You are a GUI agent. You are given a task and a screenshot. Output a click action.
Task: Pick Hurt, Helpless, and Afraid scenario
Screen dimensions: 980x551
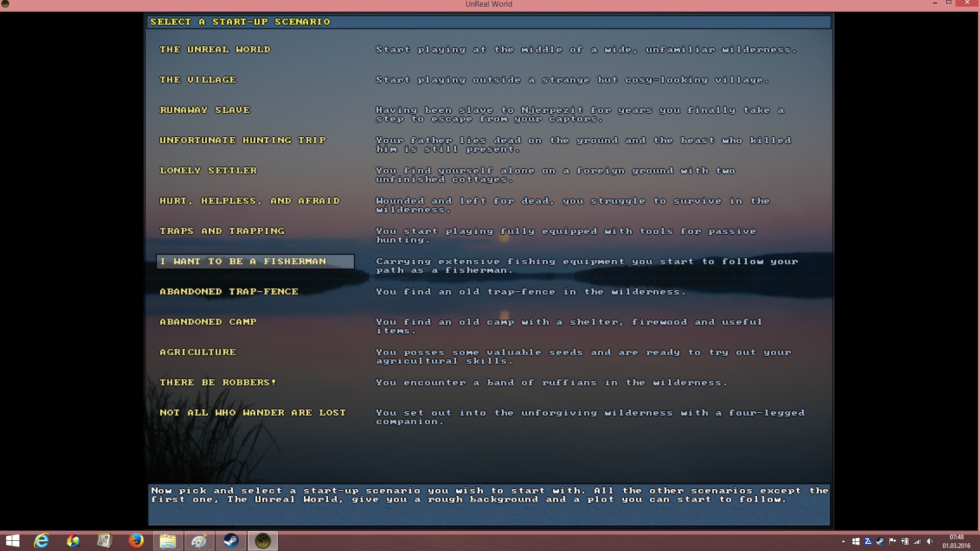[250, 201]
